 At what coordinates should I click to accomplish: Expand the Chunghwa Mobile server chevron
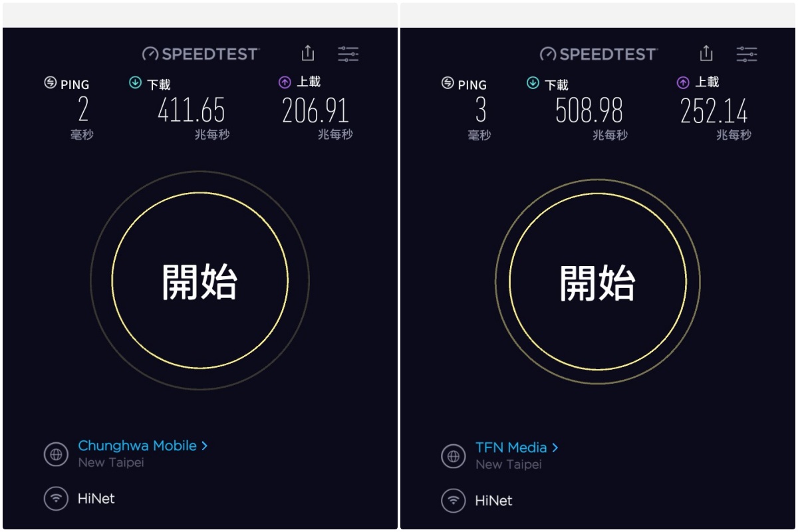pos(204,446)
